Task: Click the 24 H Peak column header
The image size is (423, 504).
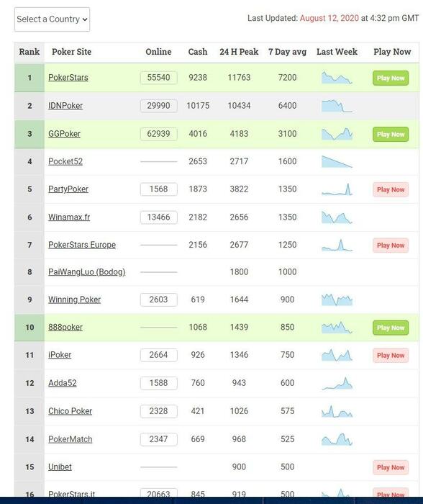Action: [x=239, y=52]
